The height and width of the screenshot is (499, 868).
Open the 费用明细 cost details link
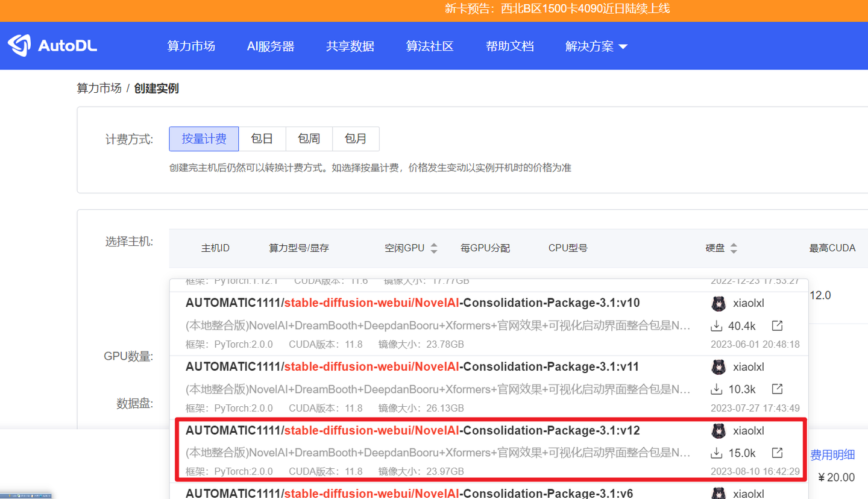(834, 454)
